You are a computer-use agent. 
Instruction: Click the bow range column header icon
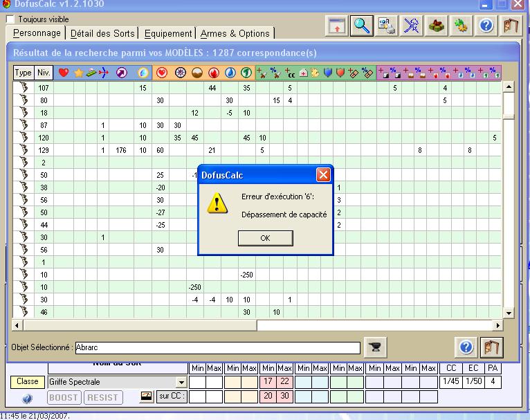coord(103,73)
